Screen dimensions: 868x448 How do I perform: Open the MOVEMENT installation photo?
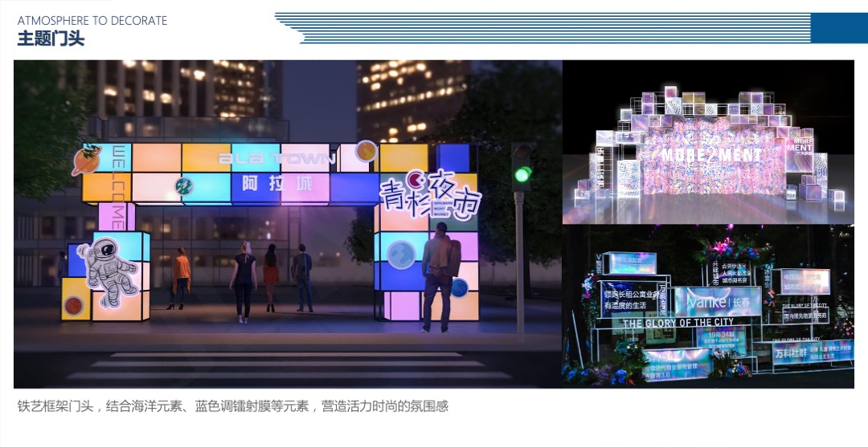coord(707,142)
